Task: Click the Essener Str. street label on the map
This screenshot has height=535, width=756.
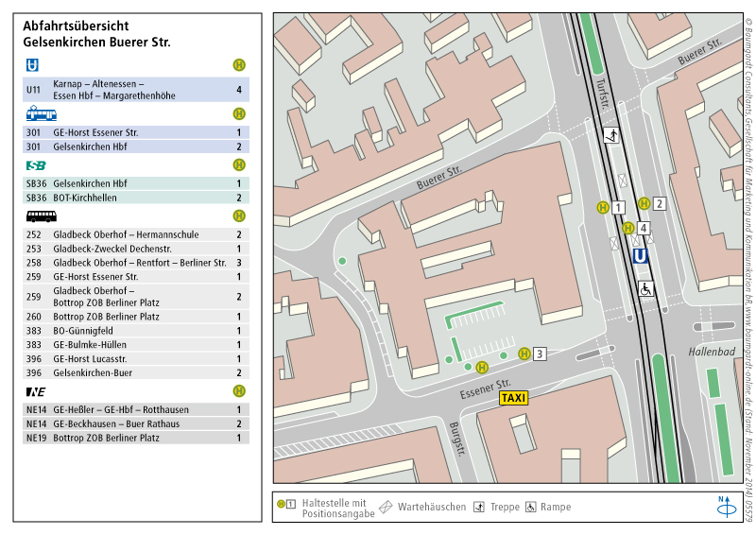Action: click(485, 388)
